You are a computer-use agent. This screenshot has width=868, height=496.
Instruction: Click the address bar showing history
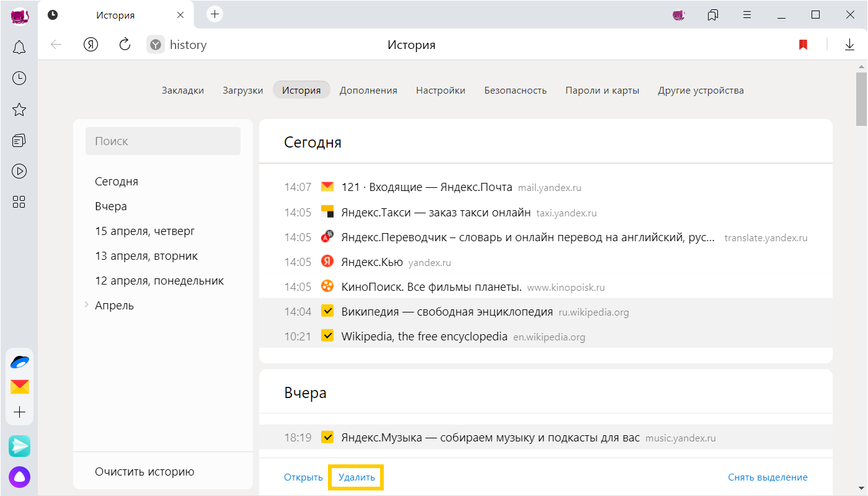(188, 45)
